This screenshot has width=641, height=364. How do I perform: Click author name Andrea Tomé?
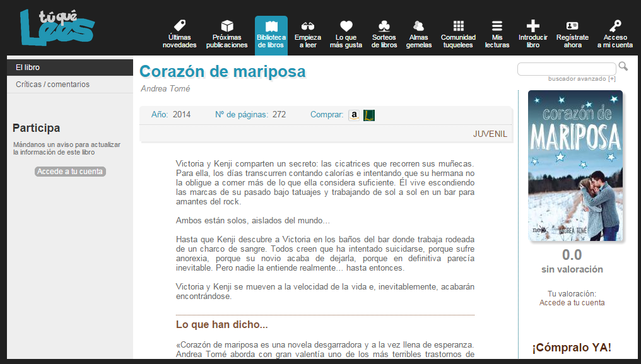click(165, 88)
